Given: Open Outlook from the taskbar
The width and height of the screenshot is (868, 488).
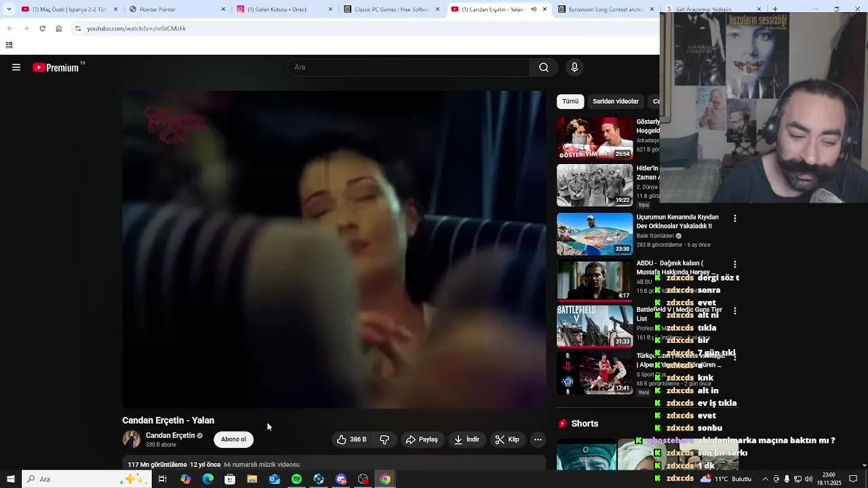Looking at the screenshot, I should pyautogui.click(x=274, y=479).
